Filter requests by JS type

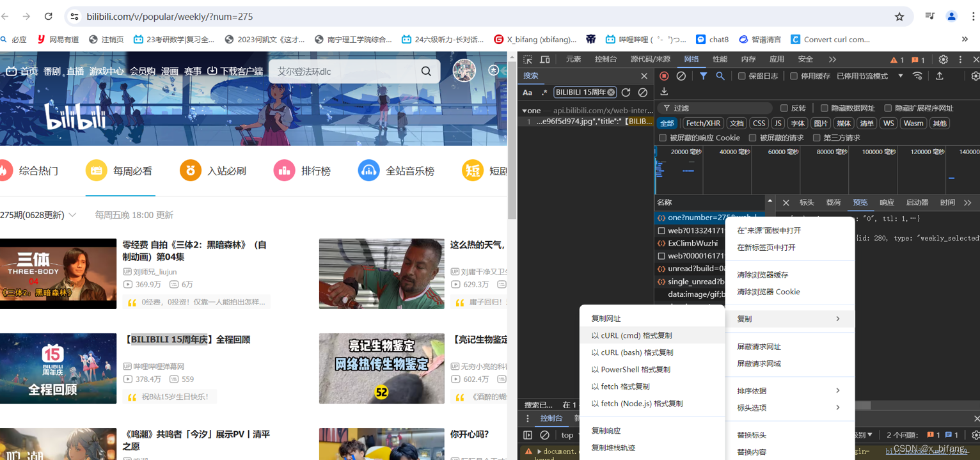click(778, 123)
